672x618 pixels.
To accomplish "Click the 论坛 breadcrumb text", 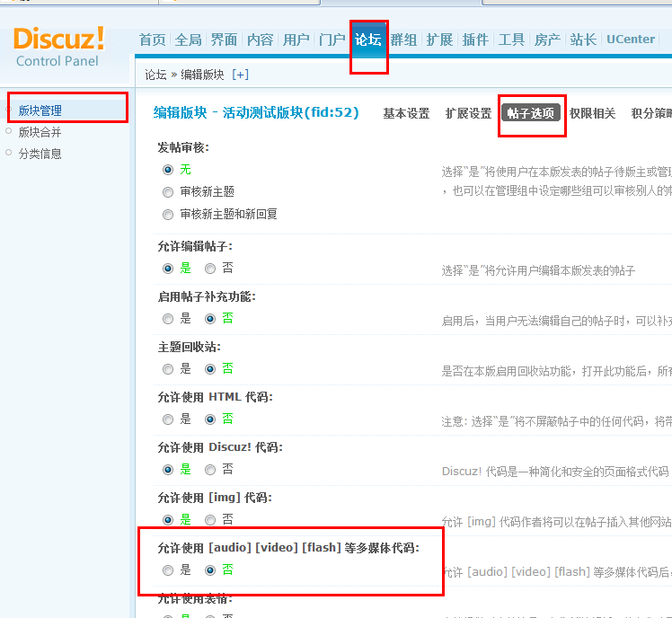I will 155,75.
